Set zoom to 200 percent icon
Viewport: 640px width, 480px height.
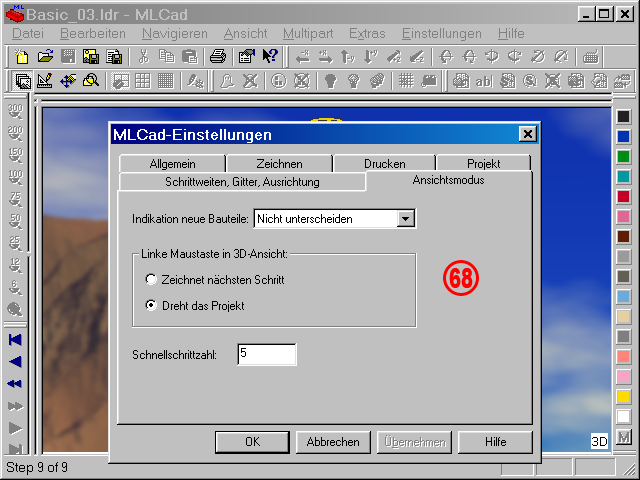coord(16,133)
